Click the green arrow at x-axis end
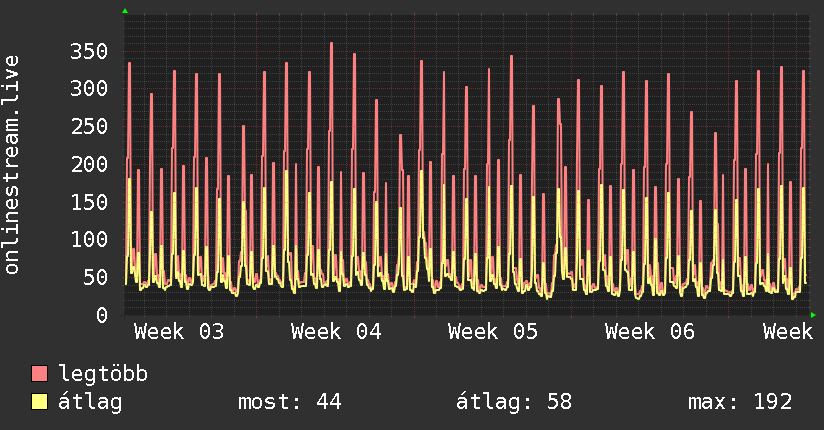The width and height of the screenshot is (824, 430). click(813, 315)
